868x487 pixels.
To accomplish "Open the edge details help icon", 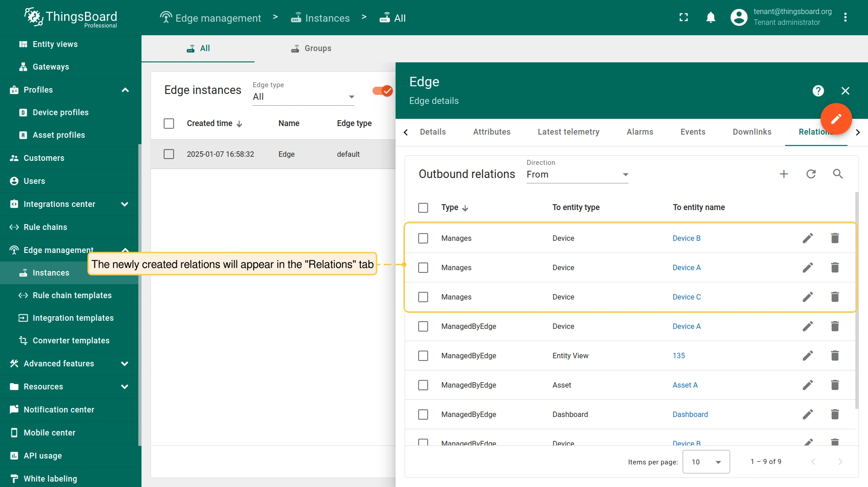I will pos(818,91).
